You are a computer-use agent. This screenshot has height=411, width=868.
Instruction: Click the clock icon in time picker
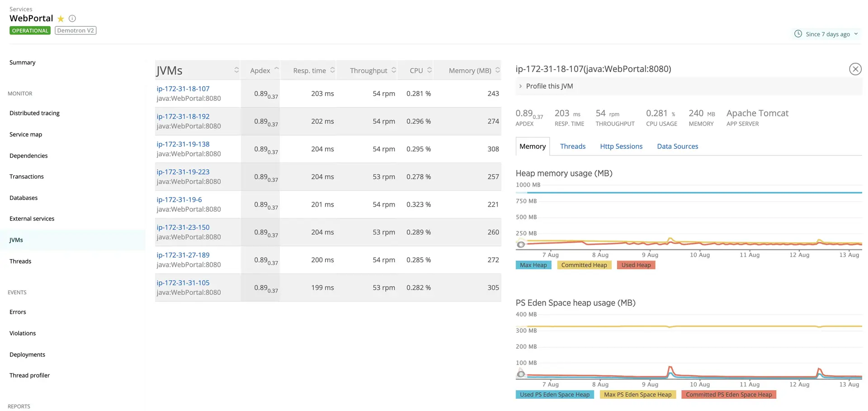click(798, 34)
